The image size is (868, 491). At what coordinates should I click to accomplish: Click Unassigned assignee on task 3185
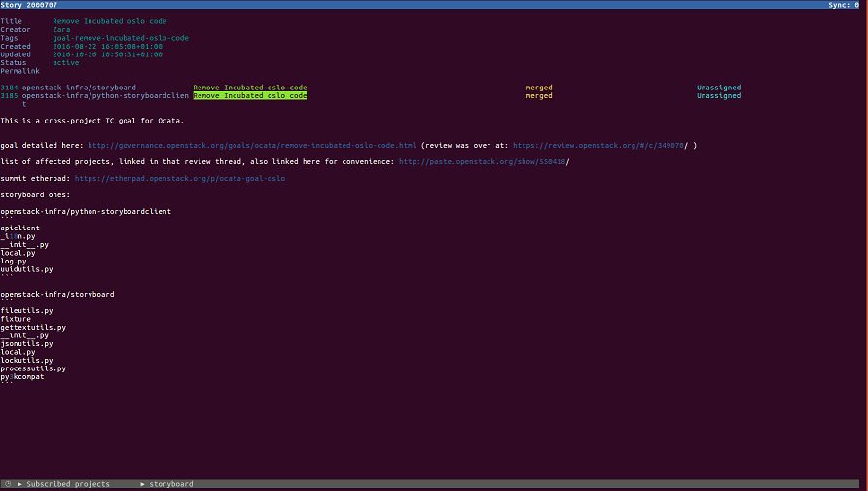click(718, 96)
